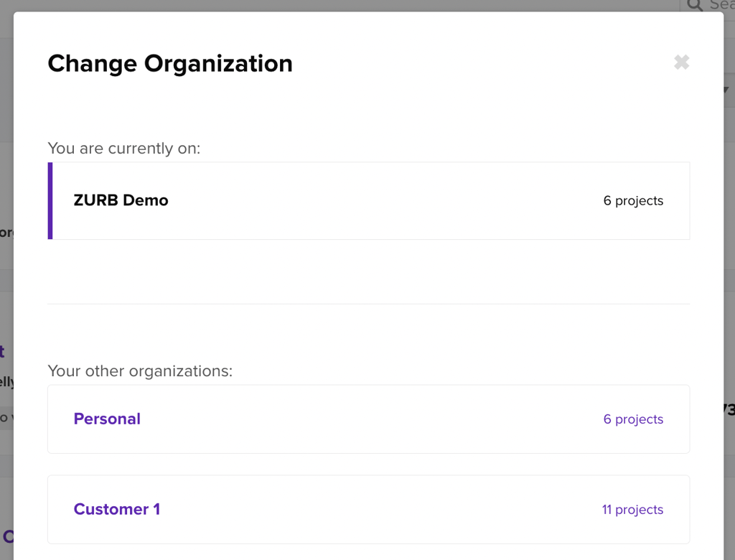
Task: Click Personal's "6 projects" count
Action: (x=633, y=419)
